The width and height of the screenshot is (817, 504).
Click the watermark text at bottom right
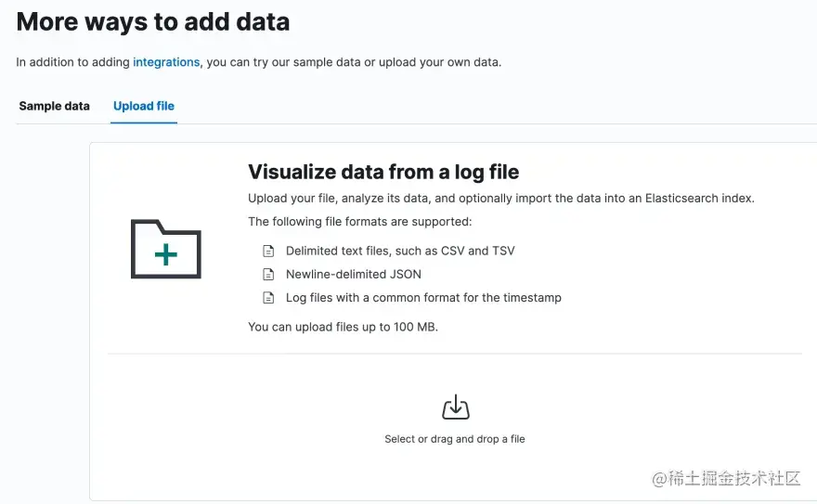[x=726, y=478]
